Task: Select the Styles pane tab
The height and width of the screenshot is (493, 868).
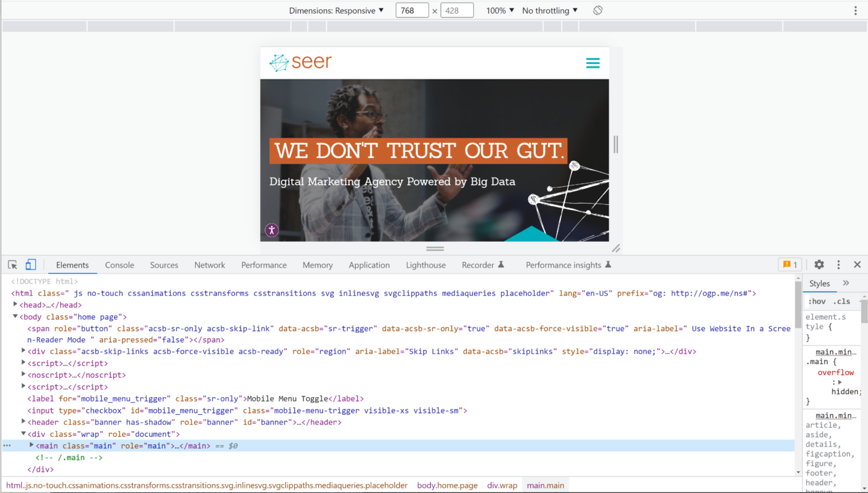Action: pyautogui.click(x=819, y=283)
